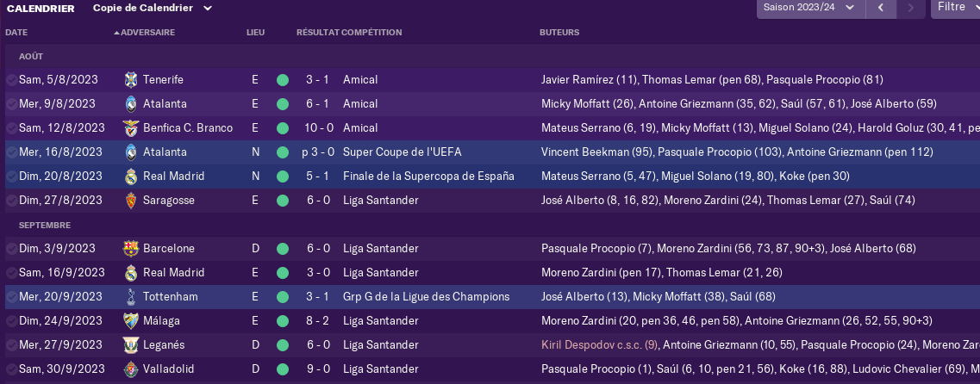
Task: Click green win indicator for Atalanta 6 - 1
Action: (283, 103)
